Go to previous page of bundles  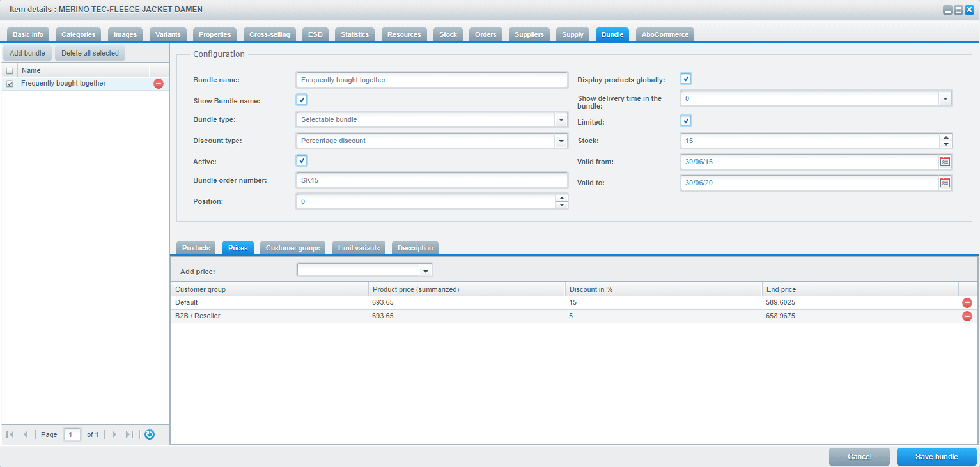coord(26,434)
